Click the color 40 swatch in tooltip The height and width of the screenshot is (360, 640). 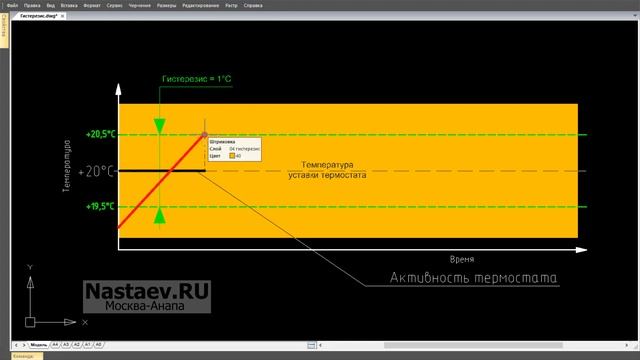[x=232, y=156]
